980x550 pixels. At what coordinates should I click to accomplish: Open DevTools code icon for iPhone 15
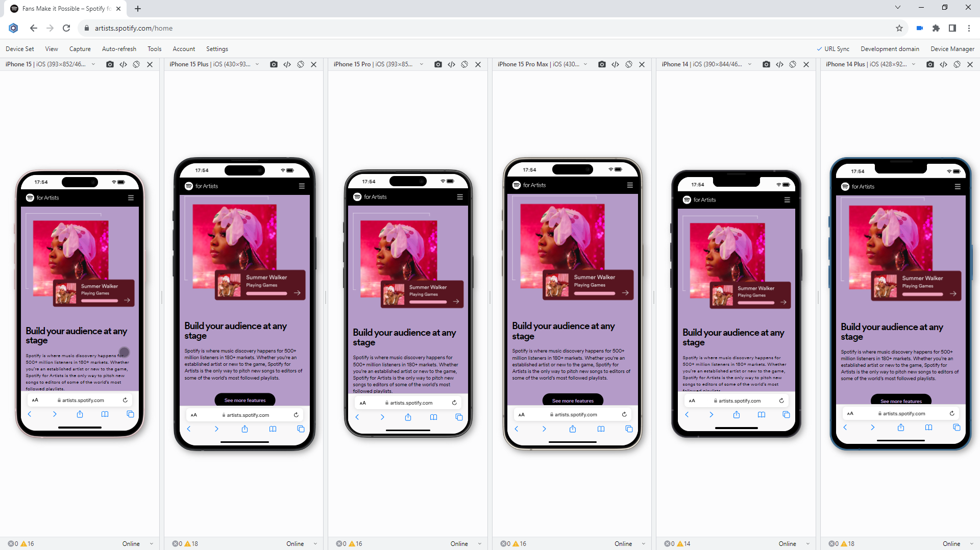123,64
